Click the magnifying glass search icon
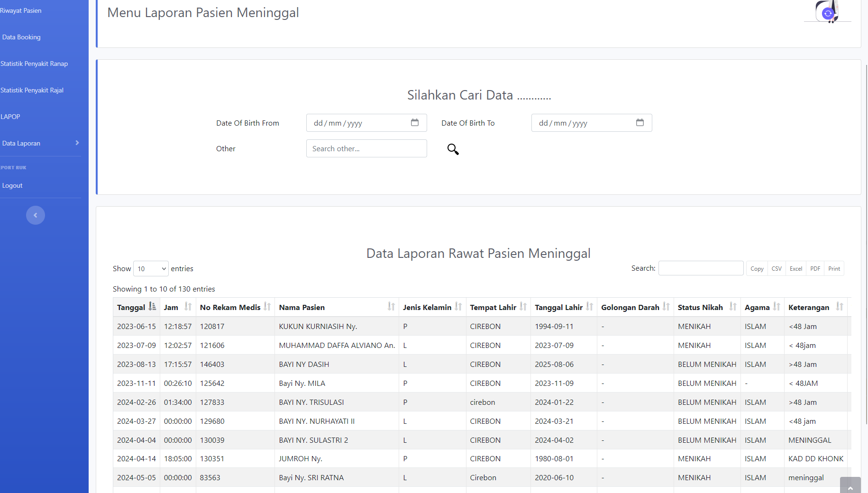The height and width of the screenshot is (493, 868). click(453, 149)
